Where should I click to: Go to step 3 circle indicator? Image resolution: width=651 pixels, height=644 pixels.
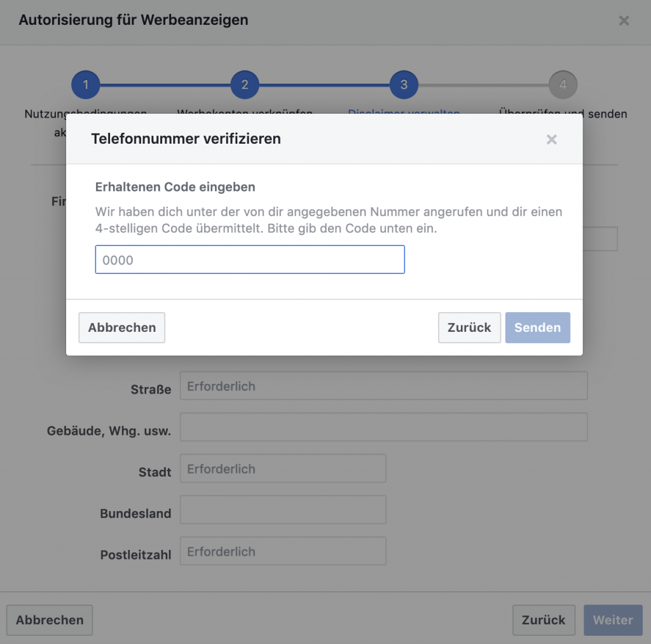tap(404, 85)
